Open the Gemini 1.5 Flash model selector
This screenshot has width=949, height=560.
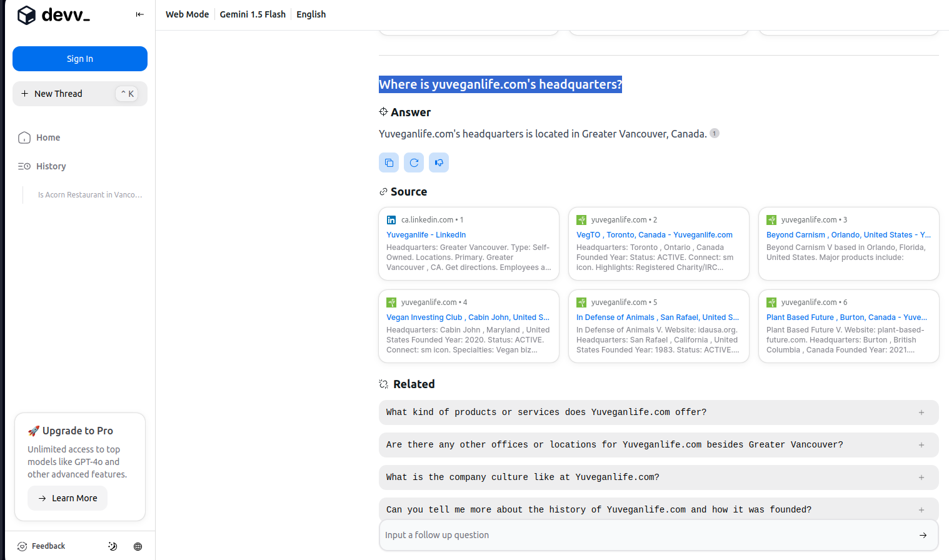click(x=253, y=14)
